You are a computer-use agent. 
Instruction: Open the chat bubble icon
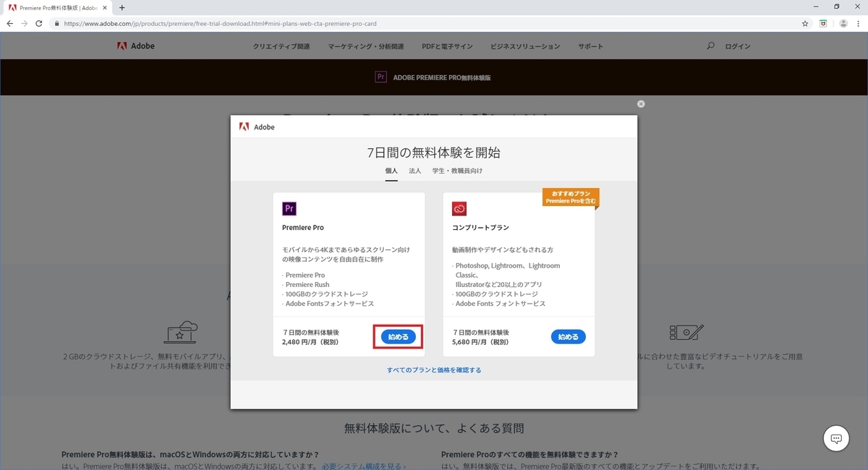tap(835, 438)
